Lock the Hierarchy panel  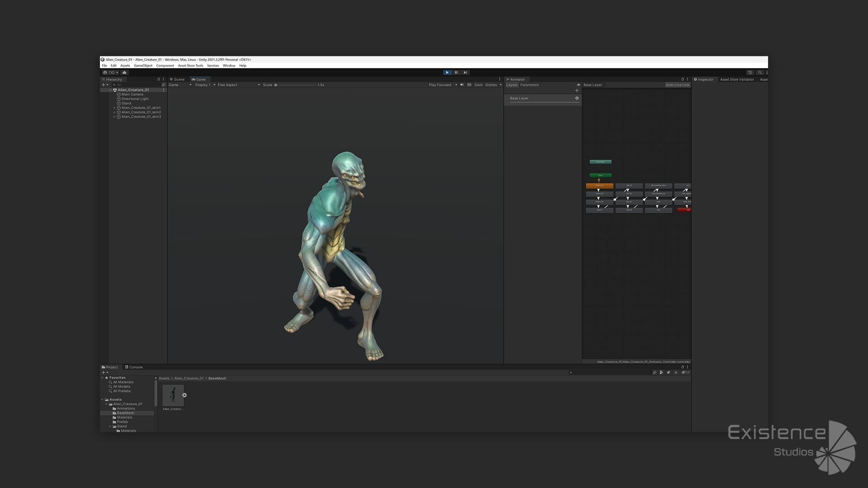(x=158, y=79)
